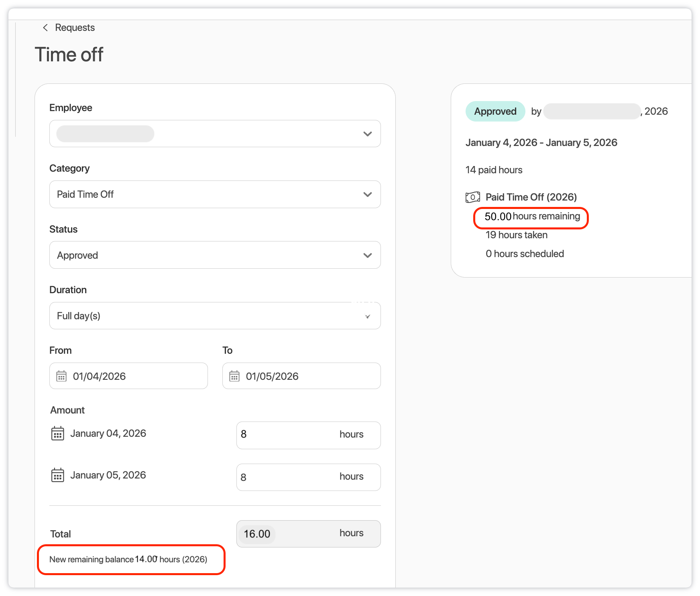This screenshot has width=700, height=596.
Task: Click the New remaining balance text
Action: [x=128, y=560]
